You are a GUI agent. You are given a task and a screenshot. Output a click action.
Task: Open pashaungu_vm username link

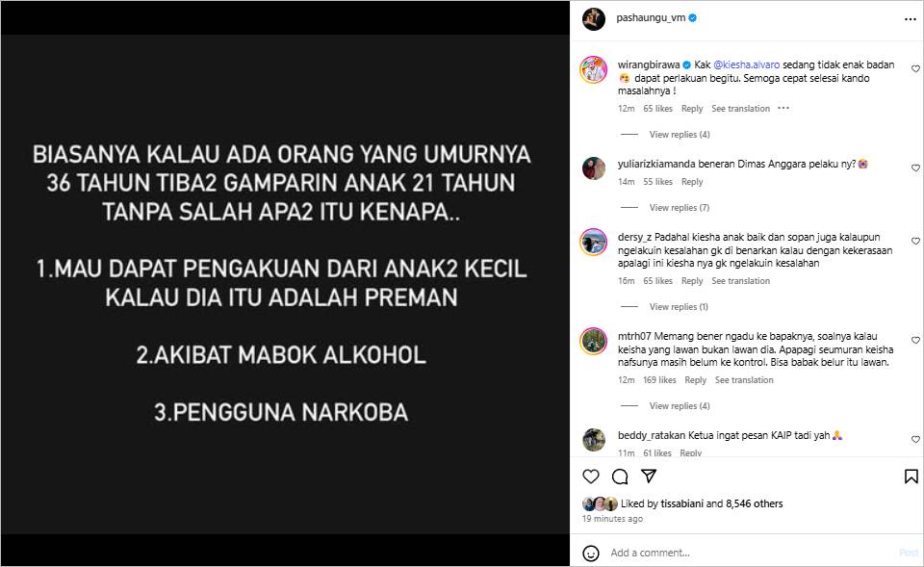651,17
